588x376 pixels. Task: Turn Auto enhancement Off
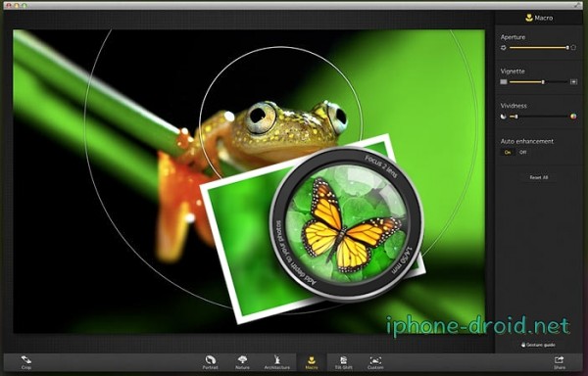point(522,153)
